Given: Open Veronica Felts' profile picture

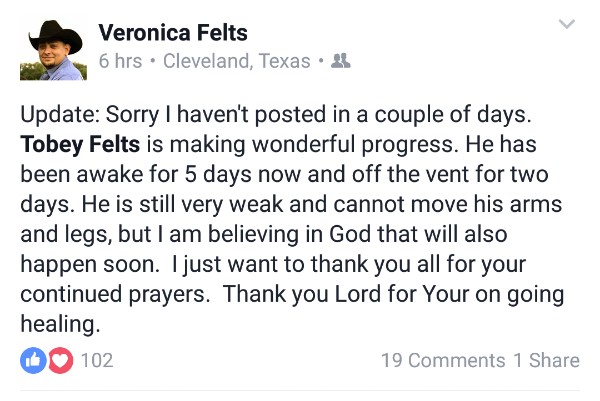Looking at the screenshot, I should pos(53,50).
